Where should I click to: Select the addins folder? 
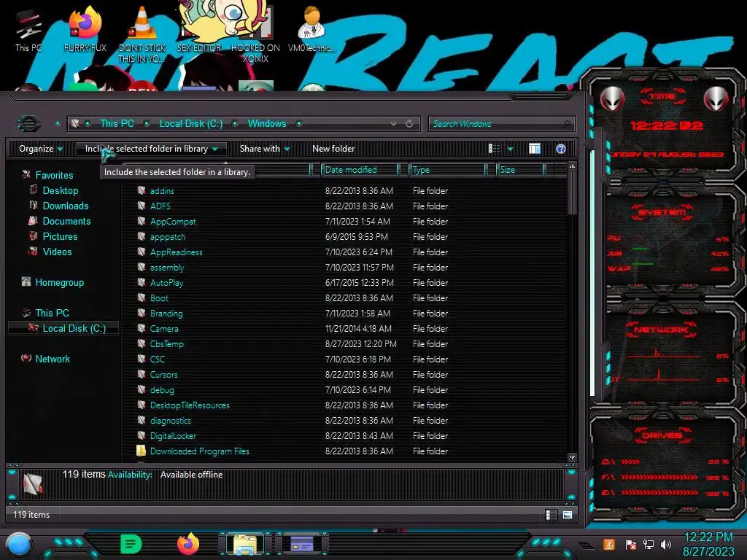click(162, 191)
